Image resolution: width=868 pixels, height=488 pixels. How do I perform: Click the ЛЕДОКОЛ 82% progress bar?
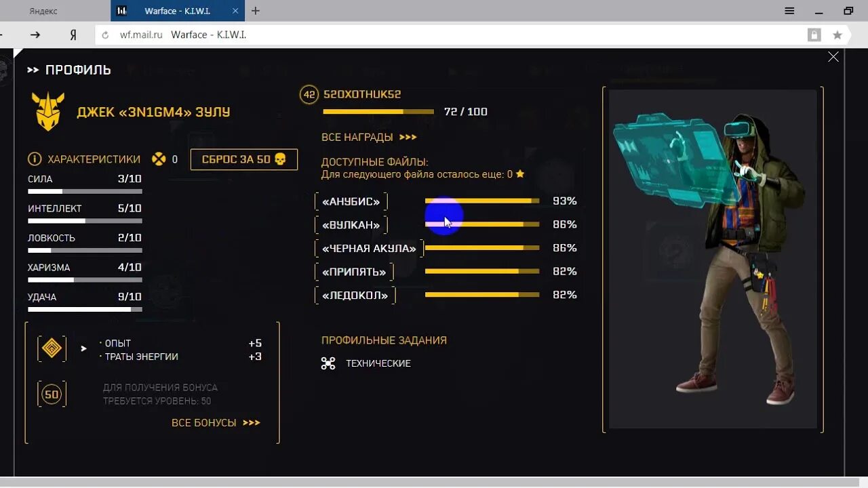pyautogui.click(x=482, y=295)
